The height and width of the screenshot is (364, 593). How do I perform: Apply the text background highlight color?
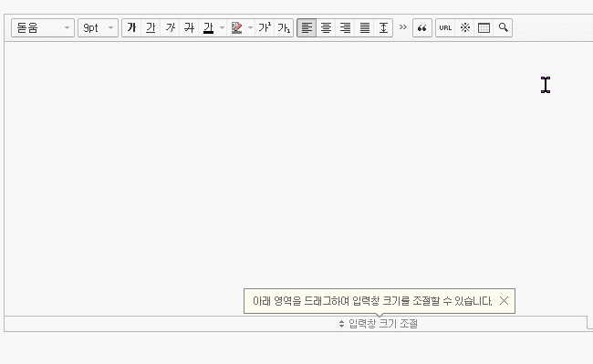[x=237, y=28]
